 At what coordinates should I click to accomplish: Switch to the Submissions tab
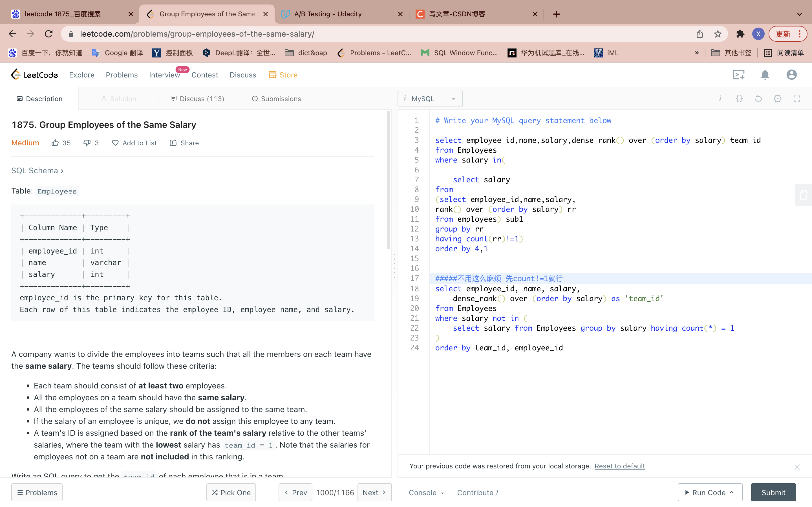[x=276, y=99]
